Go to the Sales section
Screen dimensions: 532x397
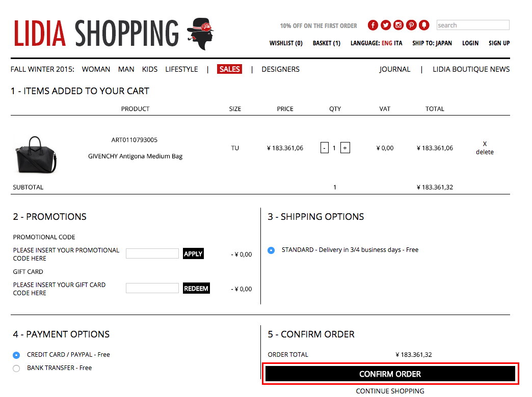click(x=230, y=69)
